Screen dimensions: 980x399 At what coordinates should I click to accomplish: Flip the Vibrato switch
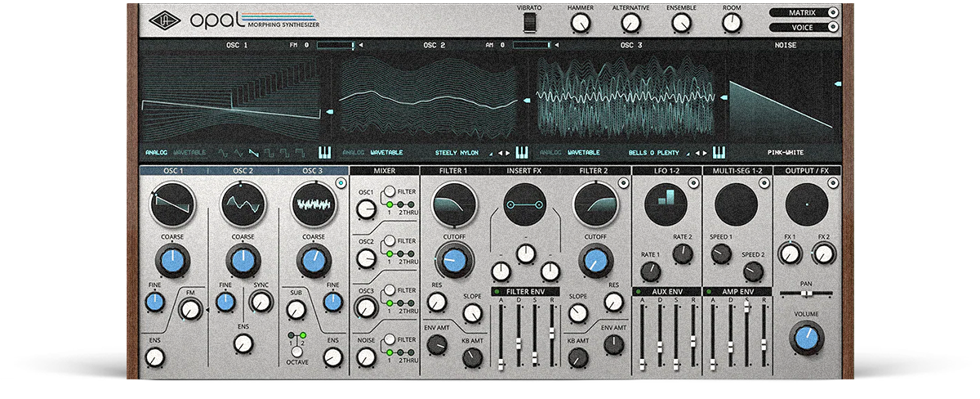(530, 23)
